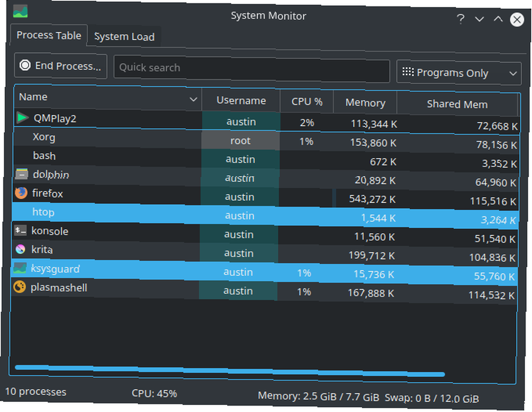The height and width of the screenshot is (412, 532).
Task: Open the System Load tab
Action: pos(124,37)
